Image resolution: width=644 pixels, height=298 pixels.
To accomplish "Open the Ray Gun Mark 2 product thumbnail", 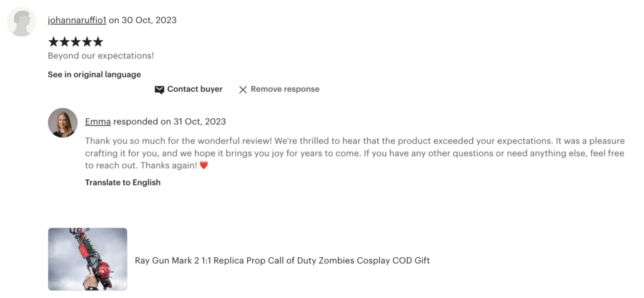I will click(87, 260).
